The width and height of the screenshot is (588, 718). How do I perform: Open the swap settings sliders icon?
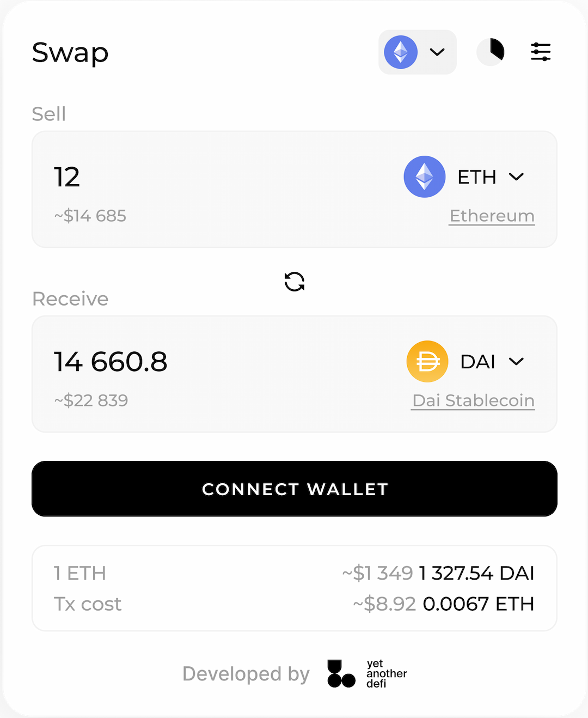point(541,52)
